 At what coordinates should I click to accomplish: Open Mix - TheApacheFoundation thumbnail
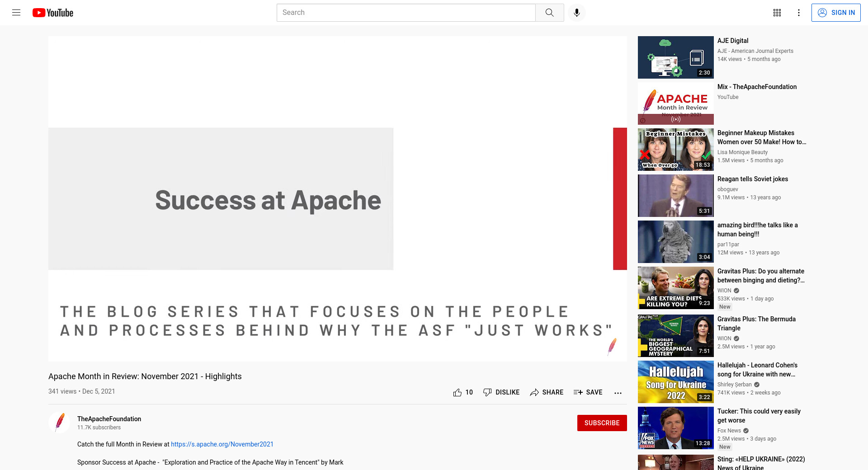click(x=675, y=103)
